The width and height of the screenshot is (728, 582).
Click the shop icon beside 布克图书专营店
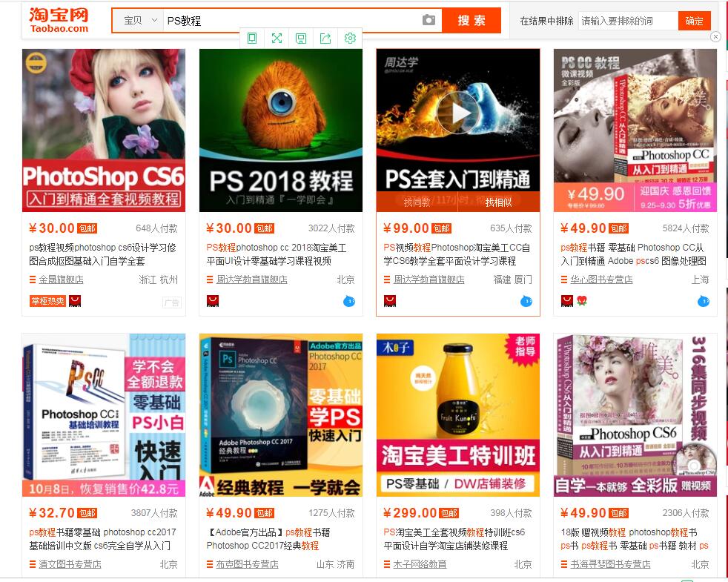pyautogui.click(x=210, y=564)
